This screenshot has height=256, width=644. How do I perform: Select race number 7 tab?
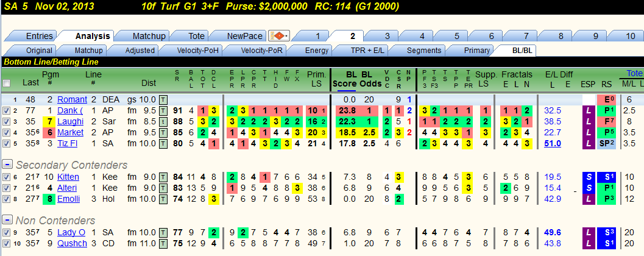[x=527, y=36]
